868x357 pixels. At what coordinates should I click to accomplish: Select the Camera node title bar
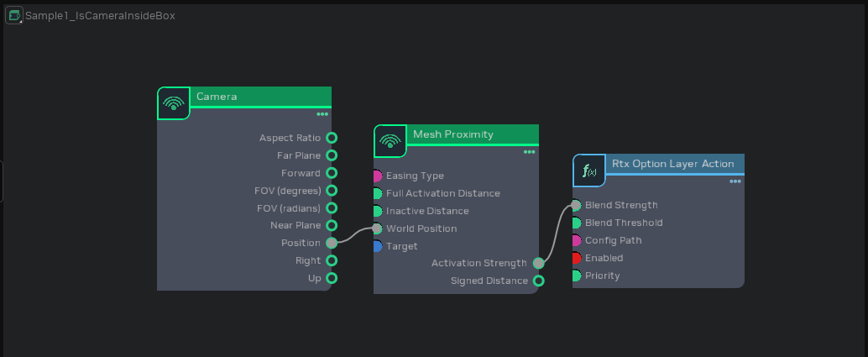click(260, 97)
